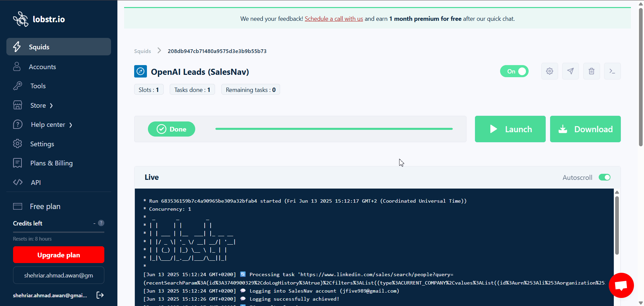Open the Squids menu item
Viewport: 644px width, 306px height.
click(59, 47)
